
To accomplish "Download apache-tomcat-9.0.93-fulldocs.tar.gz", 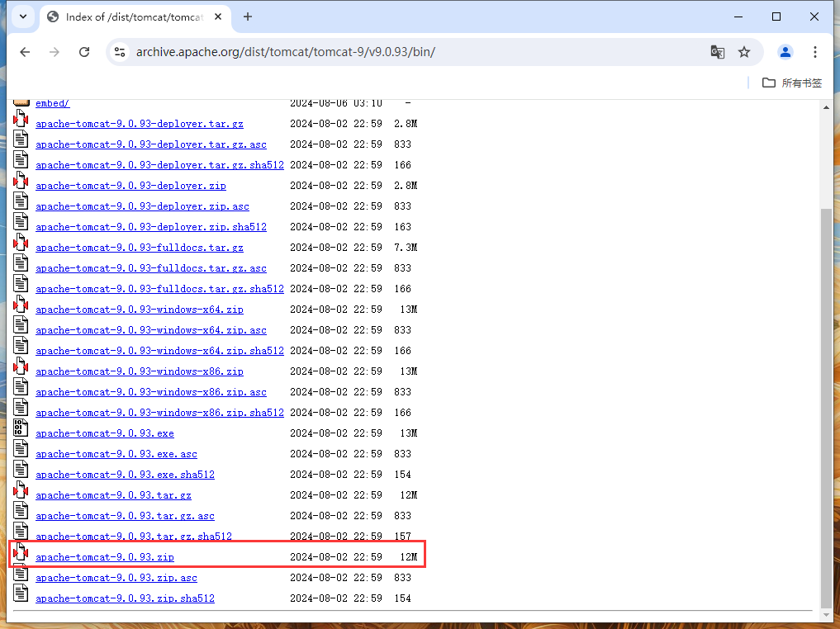I will click(140, 248).
